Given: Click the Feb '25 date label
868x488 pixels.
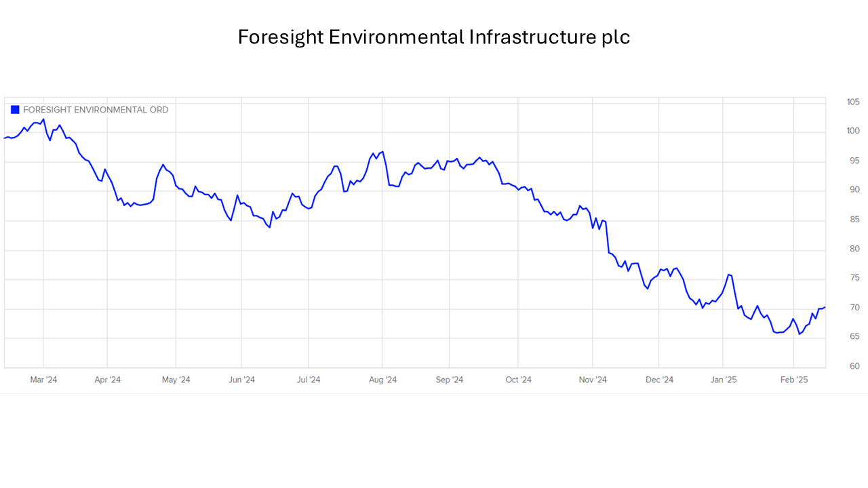Looking at the screenshot, I should [794, 380].
